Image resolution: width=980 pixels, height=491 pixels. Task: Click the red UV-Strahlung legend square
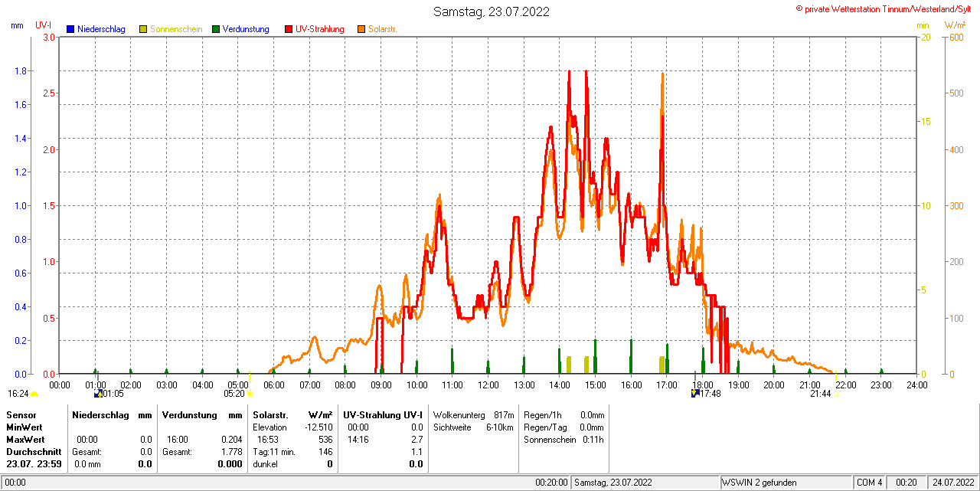tap(289, 29)
